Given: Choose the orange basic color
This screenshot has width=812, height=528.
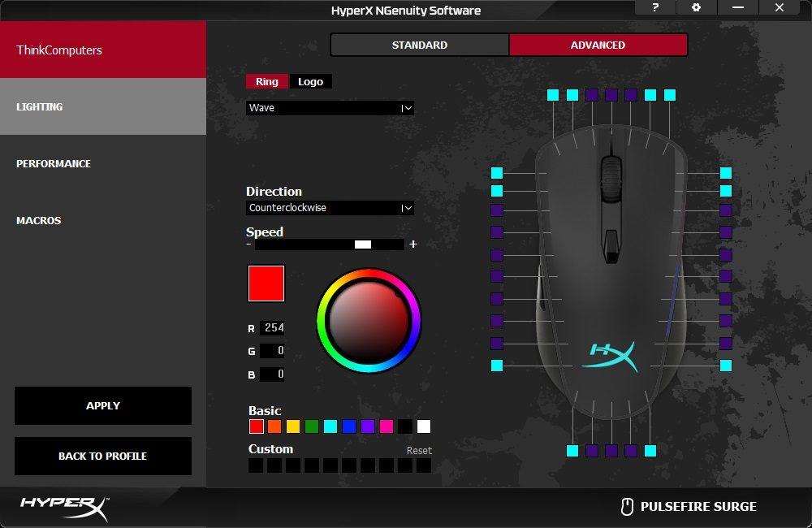Looking at the screenshot, I should click(274, 426).
